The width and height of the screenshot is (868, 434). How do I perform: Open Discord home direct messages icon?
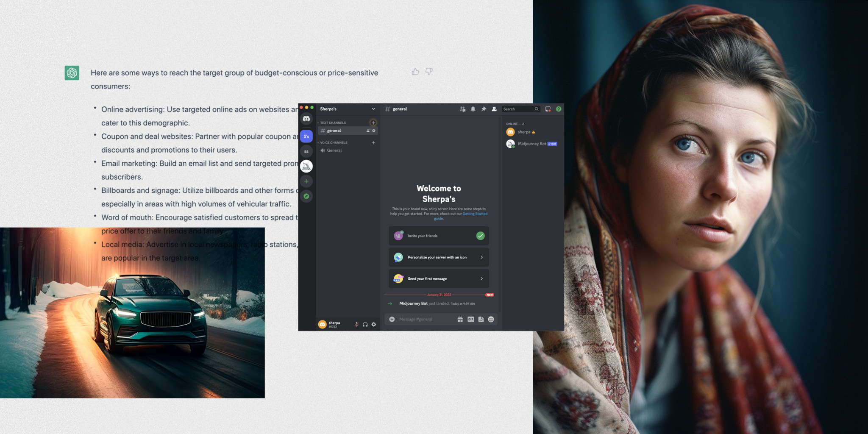(306, 119)
